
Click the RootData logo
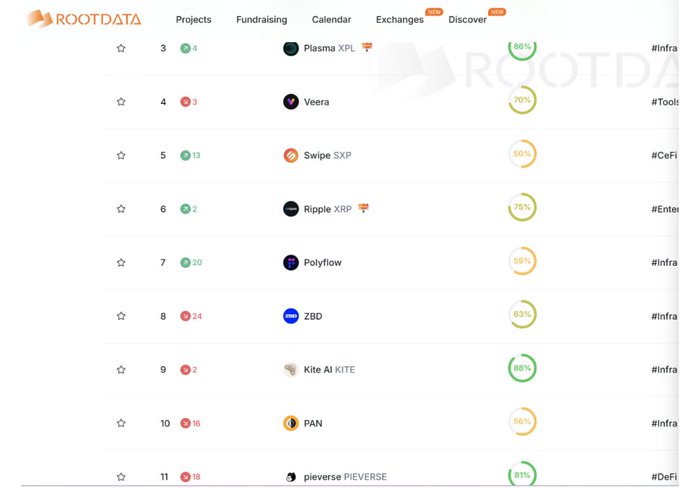coord(84,19)
